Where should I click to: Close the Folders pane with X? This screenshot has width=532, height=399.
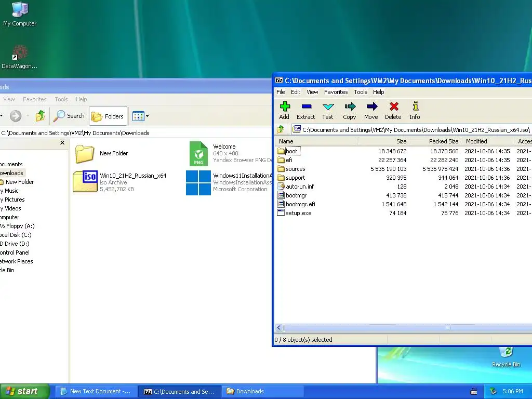click(62, 142)
